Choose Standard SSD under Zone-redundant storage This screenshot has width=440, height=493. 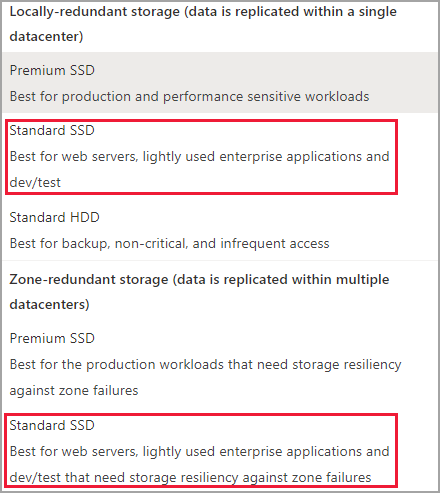[x=219, y=451]
